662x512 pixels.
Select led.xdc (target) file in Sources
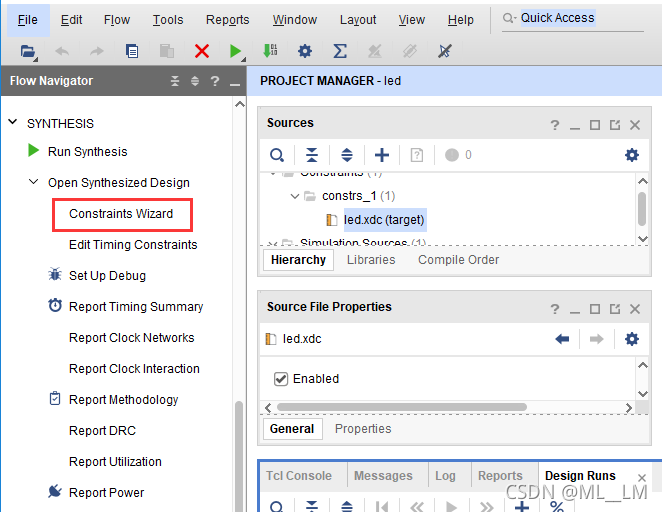[384, 219]
